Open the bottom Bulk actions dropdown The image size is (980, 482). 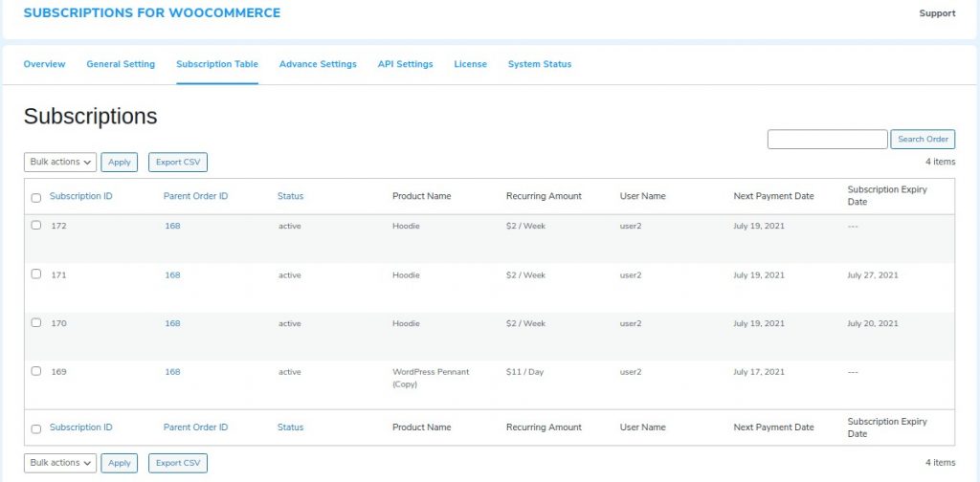point(60,463)
